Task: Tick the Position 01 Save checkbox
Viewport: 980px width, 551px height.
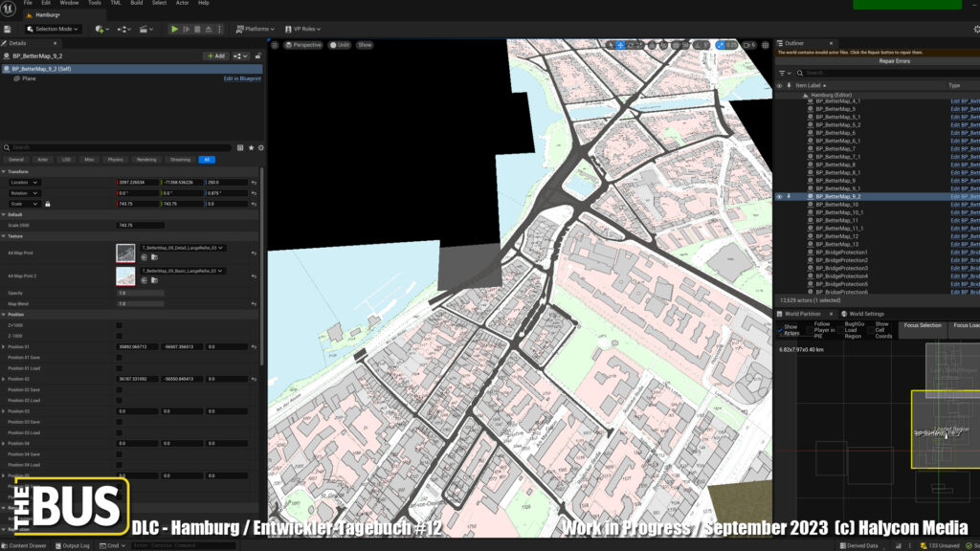Action: point(119,358)
